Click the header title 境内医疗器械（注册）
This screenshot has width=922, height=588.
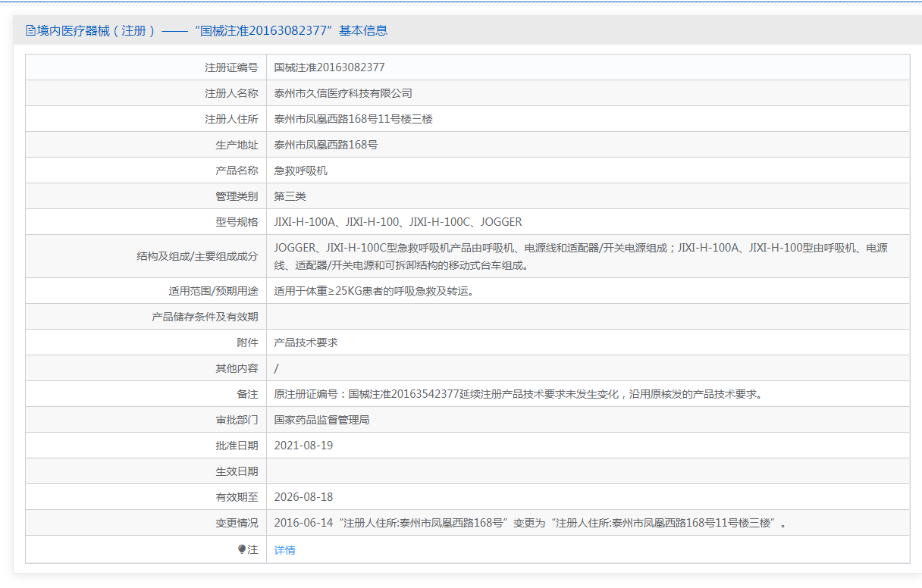[96, 31]
